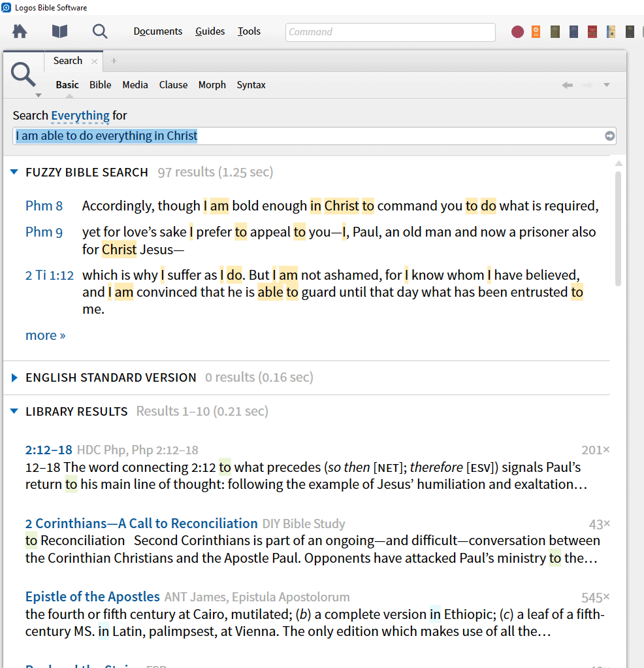
Task: Click the toolbar Search magnifier icon
Action: (x=100, y=31)
